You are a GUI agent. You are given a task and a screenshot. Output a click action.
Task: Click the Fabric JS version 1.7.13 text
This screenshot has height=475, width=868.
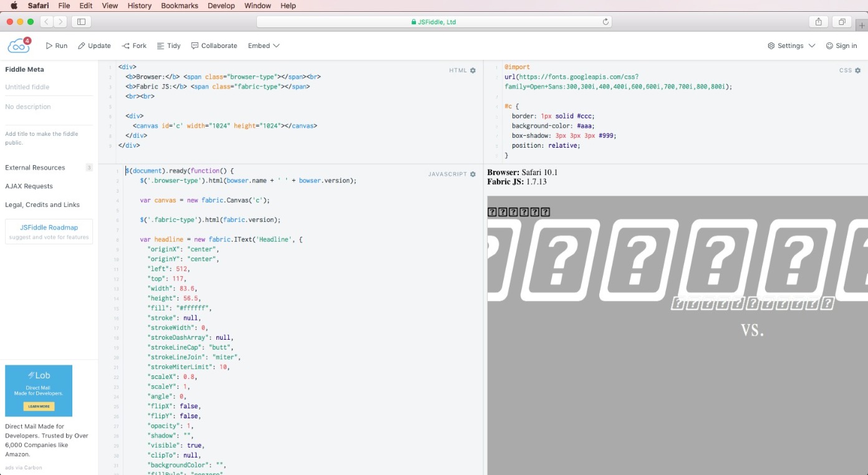536,182
